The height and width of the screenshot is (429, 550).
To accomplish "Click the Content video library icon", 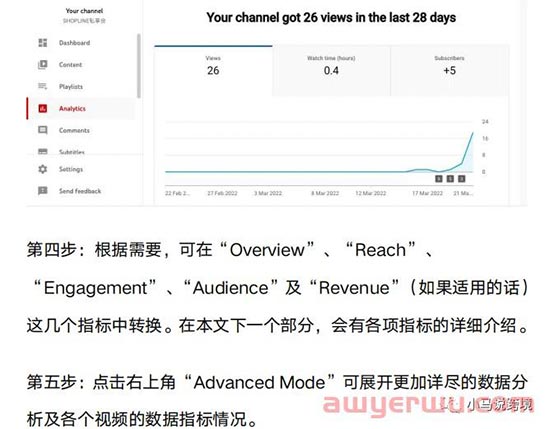I will click(42, 65).
